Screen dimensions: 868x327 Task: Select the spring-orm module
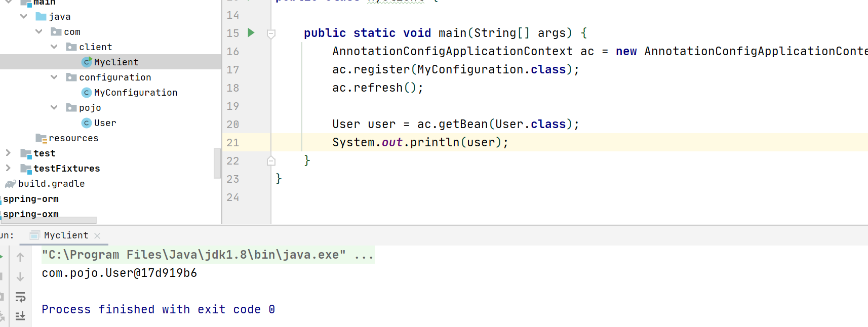[31, 199]
